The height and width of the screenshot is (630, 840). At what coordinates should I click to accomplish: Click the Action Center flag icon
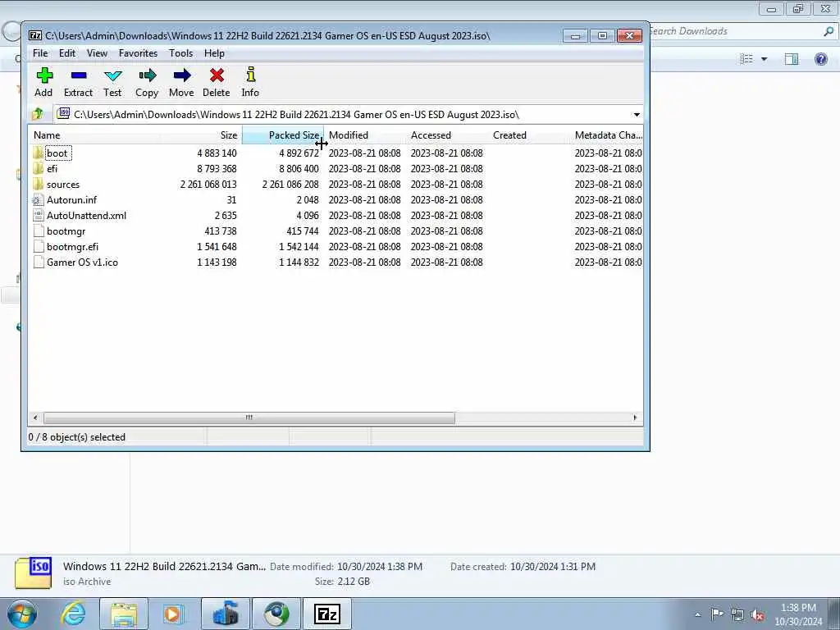pyautogui.click(x=717, y=614)
